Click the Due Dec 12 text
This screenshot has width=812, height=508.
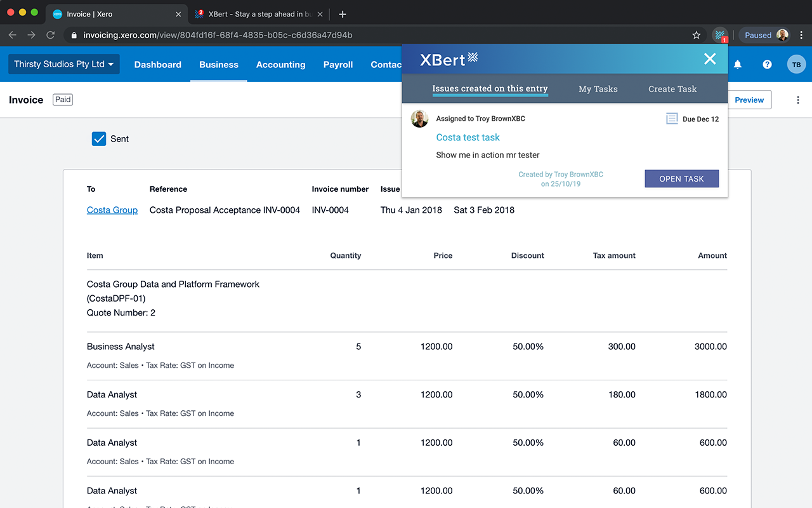point(701,119)
